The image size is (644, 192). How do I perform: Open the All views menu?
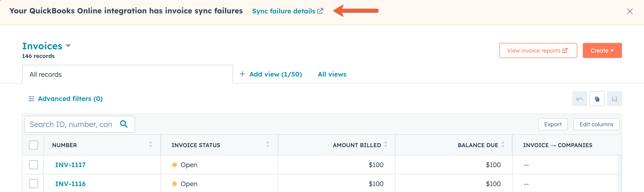[332, 74]
